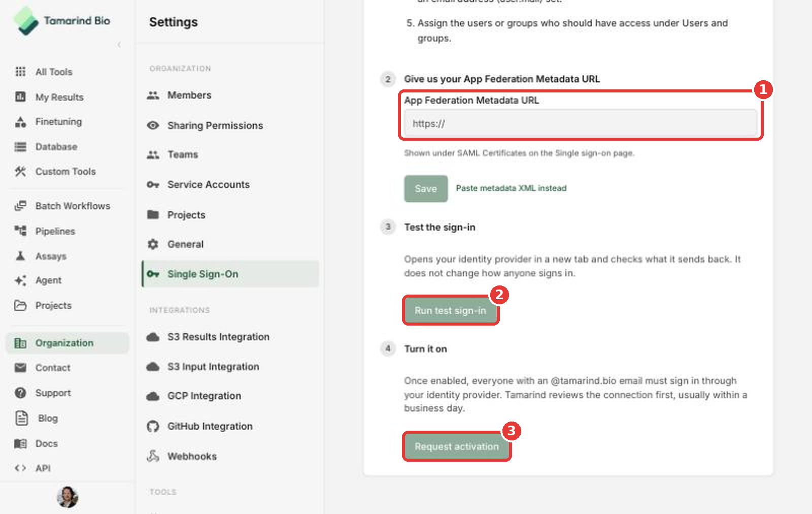Open Projects in the main sidebar
Screen dimensions: 812x514
coord(67,305)
